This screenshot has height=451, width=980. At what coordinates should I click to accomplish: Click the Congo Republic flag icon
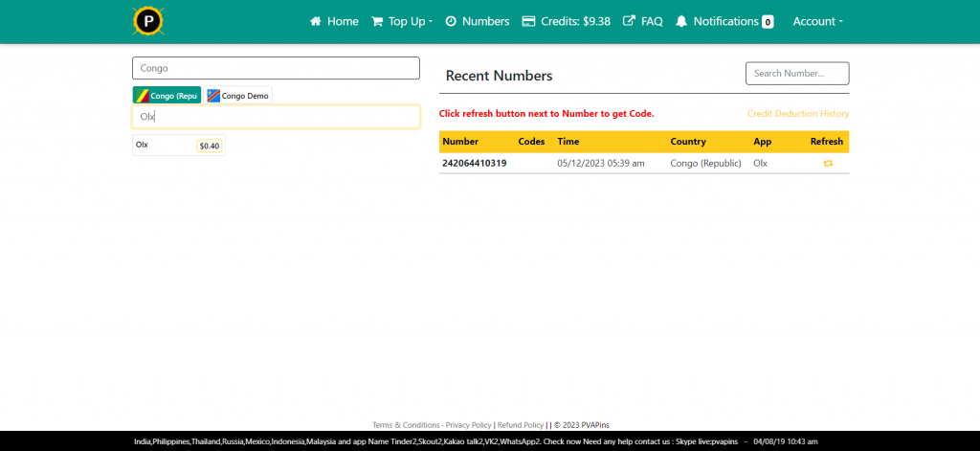[142, 96]
